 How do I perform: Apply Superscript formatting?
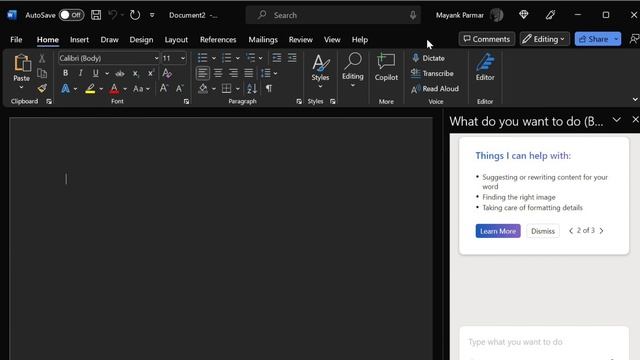point(151,73)
